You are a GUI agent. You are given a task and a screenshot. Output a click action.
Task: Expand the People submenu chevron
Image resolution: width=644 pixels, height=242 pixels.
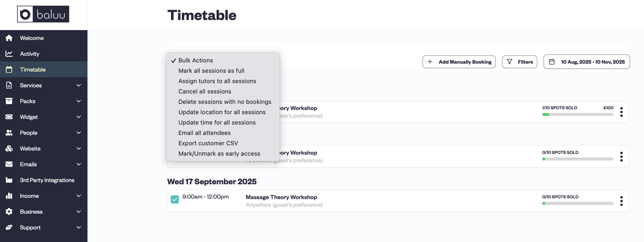coord(79,133)
